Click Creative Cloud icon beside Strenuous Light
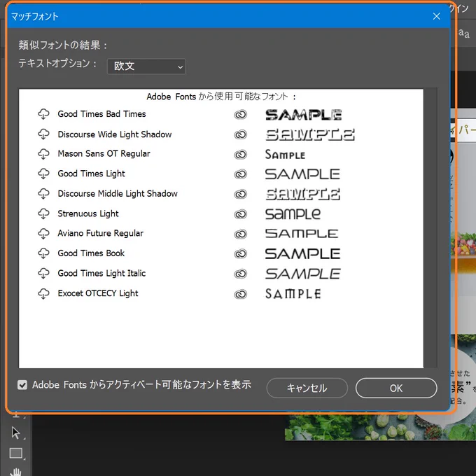Image resolution: width=476 pixels, height=476 pixels. click(240, 214)
